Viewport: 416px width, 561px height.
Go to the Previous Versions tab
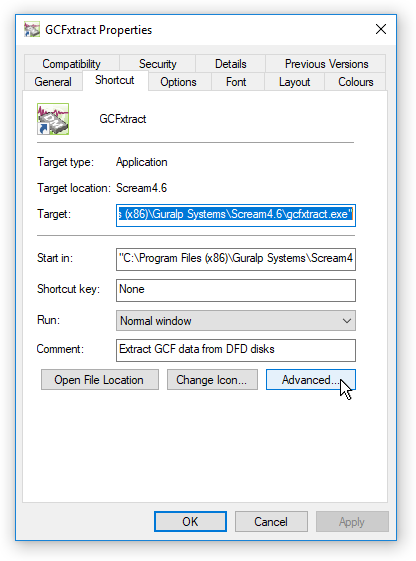326,64
